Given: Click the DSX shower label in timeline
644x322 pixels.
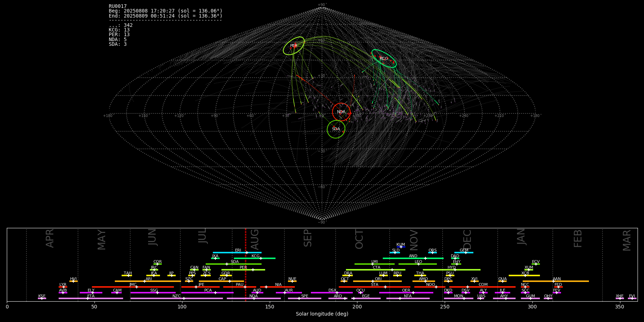Looking at the screenshot, I should (332, 291).
